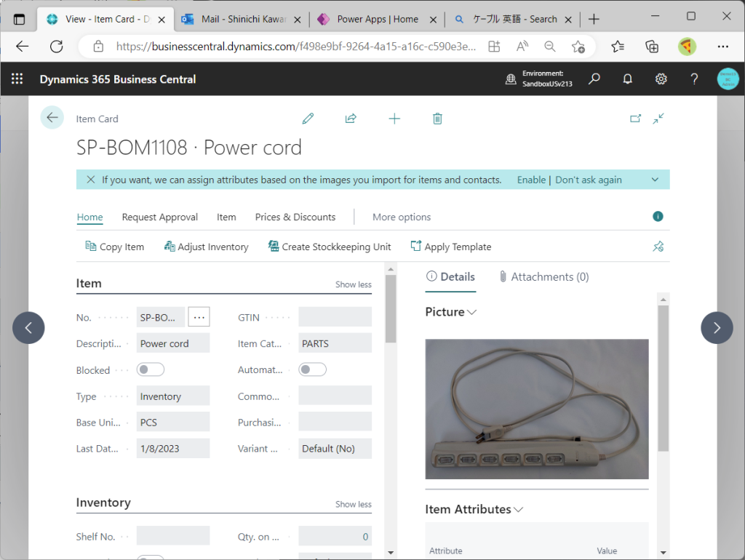The height and width of the screenshot is (560, 745).
Task: Click the browser zoom out icon
Action: tap(550, 47)
